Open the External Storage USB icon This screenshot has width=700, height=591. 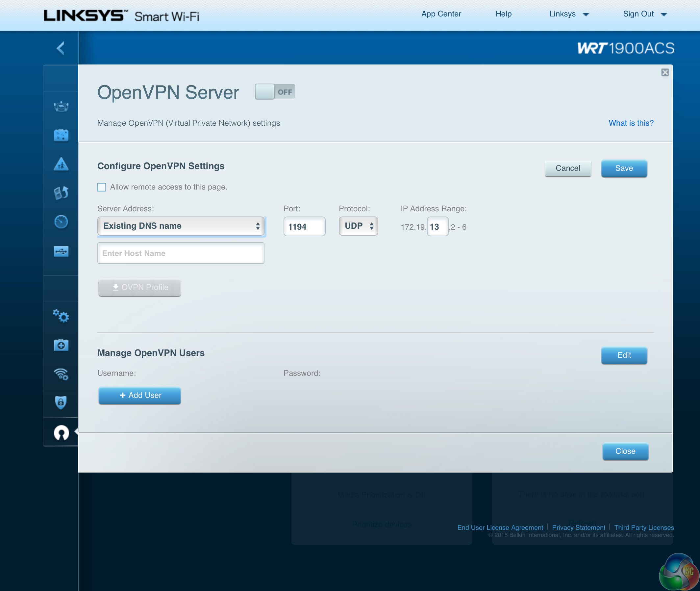click(61, 251)
